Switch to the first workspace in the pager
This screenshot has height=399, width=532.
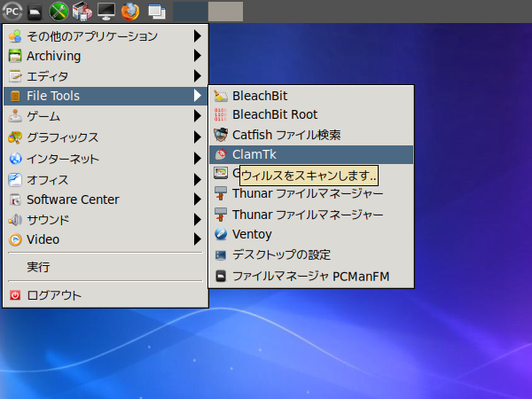coord(191,12)
